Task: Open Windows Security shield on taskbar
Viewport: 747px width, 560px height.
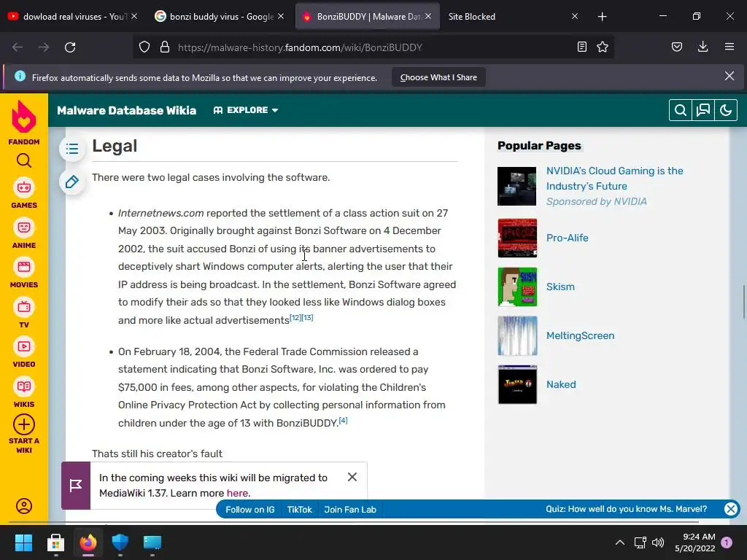Action: [120, 542]
